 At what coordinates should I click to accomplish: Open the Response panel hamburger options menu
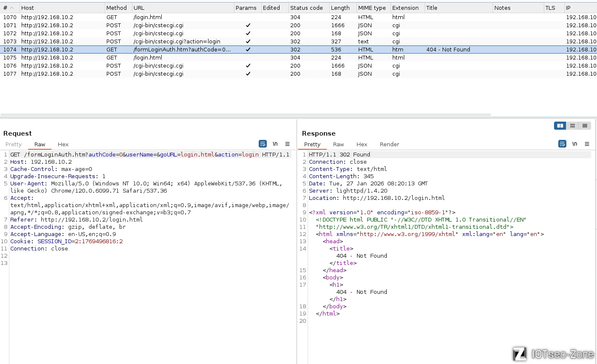(x=587, y=144)
